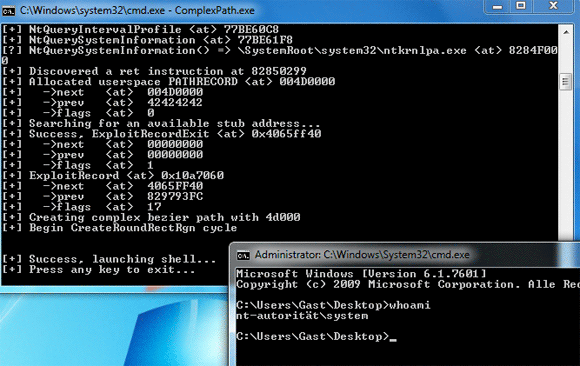The height and width of the screenshot is (366, 580).
Task: Click 'Success, launching shell...' line
Action: [x=109, y=259]
